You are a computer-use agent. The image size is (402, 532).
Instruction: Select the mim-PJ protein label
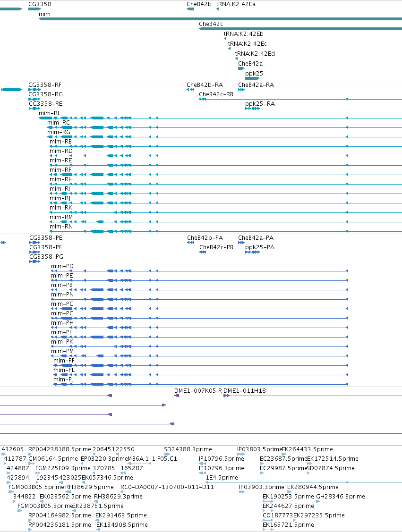(x=63, y=380)
